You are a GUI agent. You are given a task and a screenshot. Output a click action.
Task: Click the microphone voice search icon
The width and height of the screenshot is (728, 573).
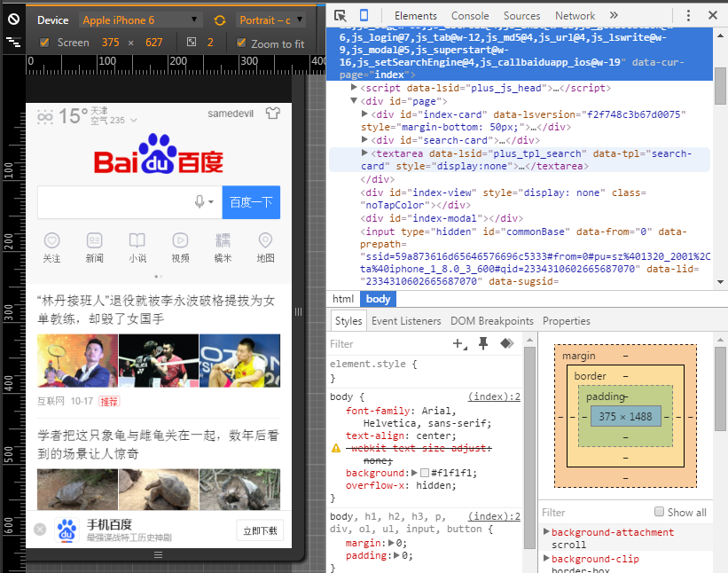point(200,201)
